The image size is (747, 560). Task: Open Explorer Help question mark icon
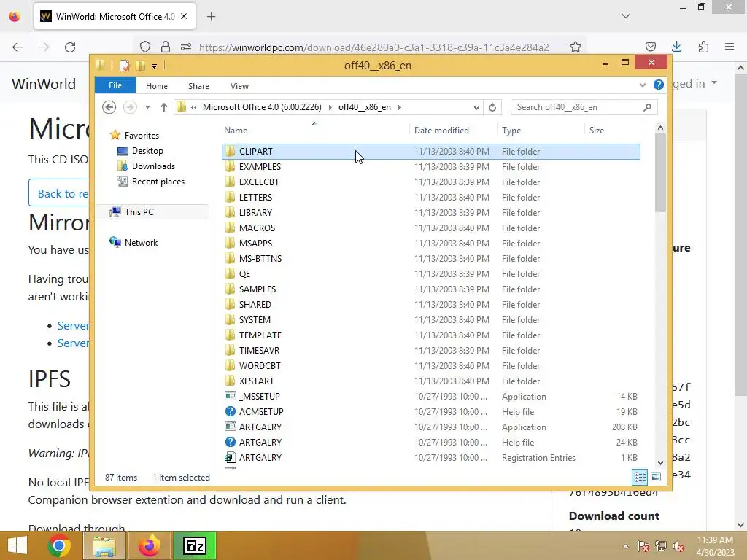(659, 85)
